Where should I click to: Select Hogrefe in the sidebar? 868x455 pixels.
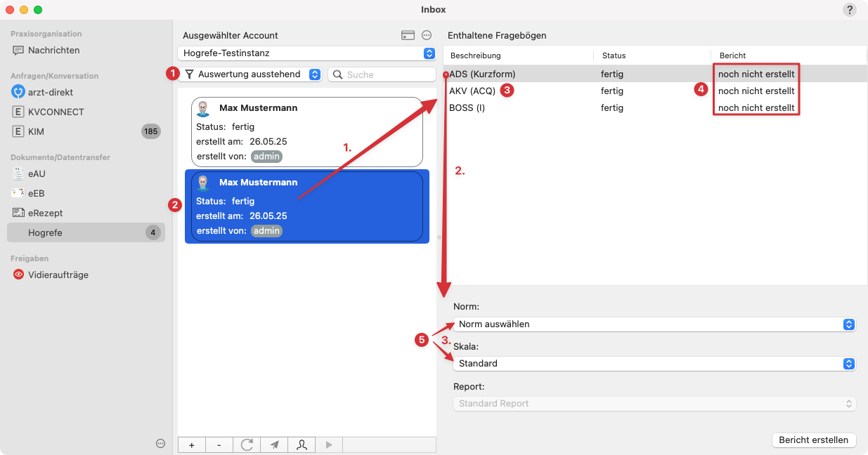coord(86,232)
